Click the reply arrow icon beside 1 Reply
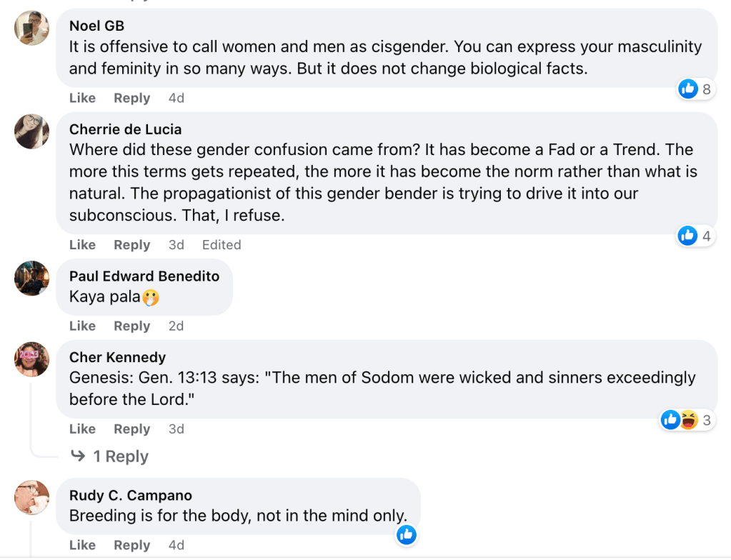Screen dimensions: 731x560 click(x=78, y=456)
